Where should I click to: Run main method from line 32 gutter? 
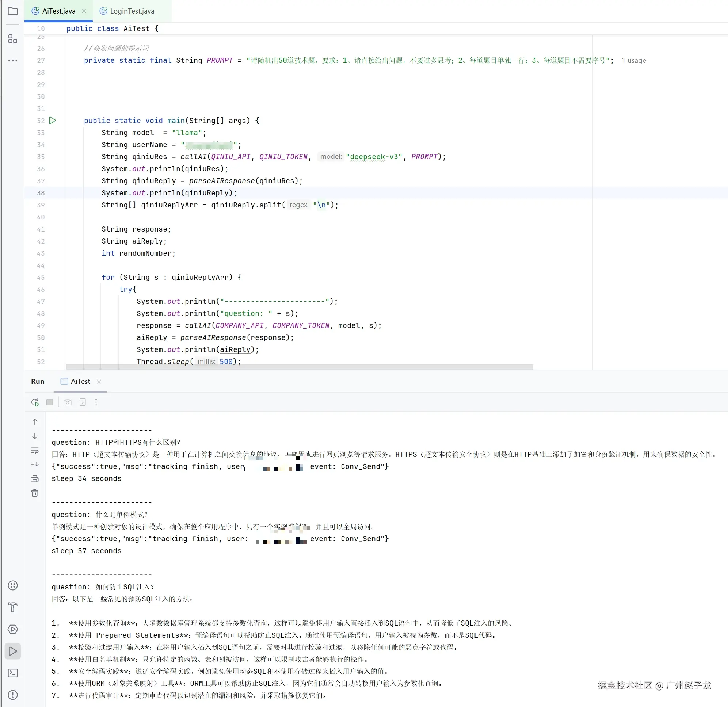[x=53, y=120]
